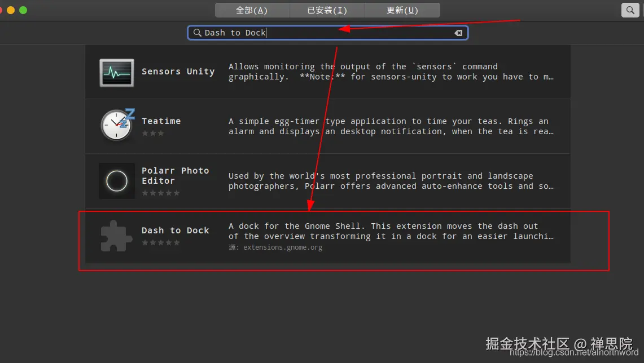
Task: Toggle the search button in the header bar
Action: (630, 10)
